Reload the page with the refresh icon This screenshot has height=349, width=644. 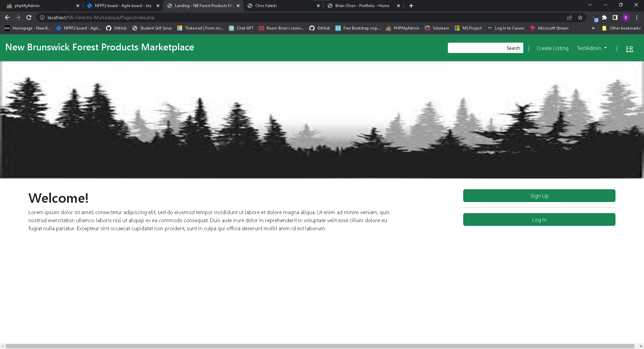coord(29,17)
